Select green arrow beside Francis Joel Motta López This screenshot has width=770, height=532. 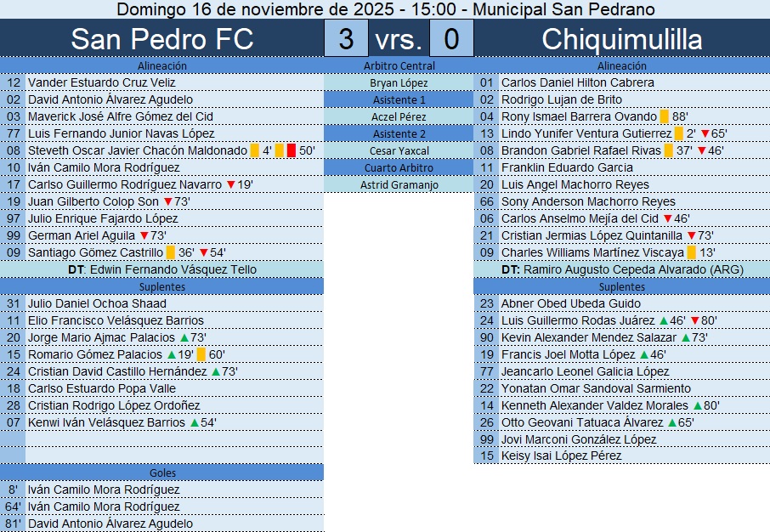pos(643,354)
